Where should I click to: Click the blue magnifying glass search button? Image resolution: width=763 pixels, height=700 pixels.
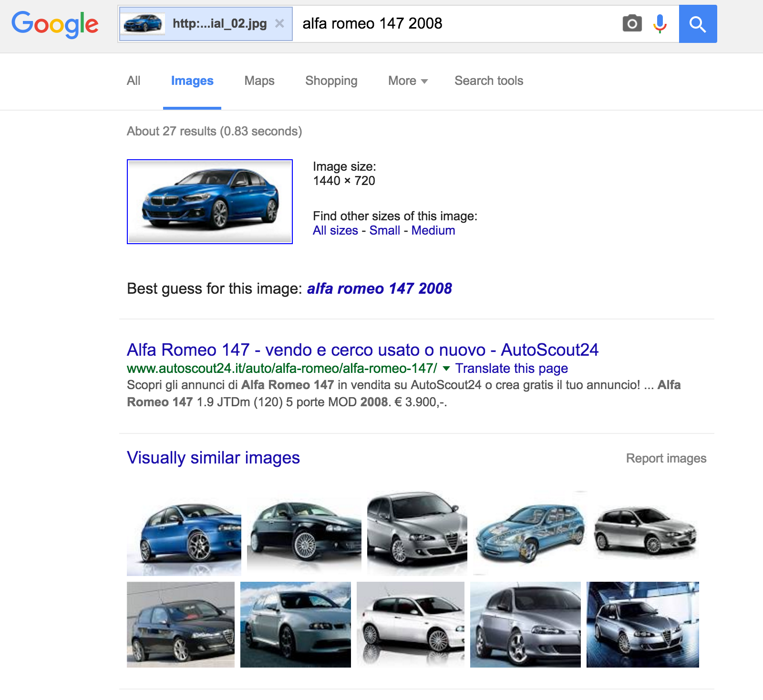[698, 24]
